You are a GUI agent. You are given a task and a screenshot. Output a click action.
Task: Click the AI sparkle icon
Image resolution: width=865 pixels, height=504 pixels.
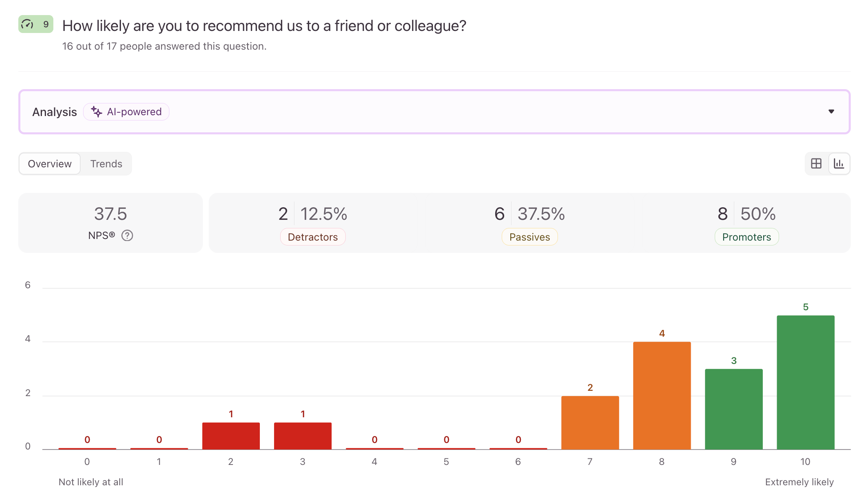(96, 112)
